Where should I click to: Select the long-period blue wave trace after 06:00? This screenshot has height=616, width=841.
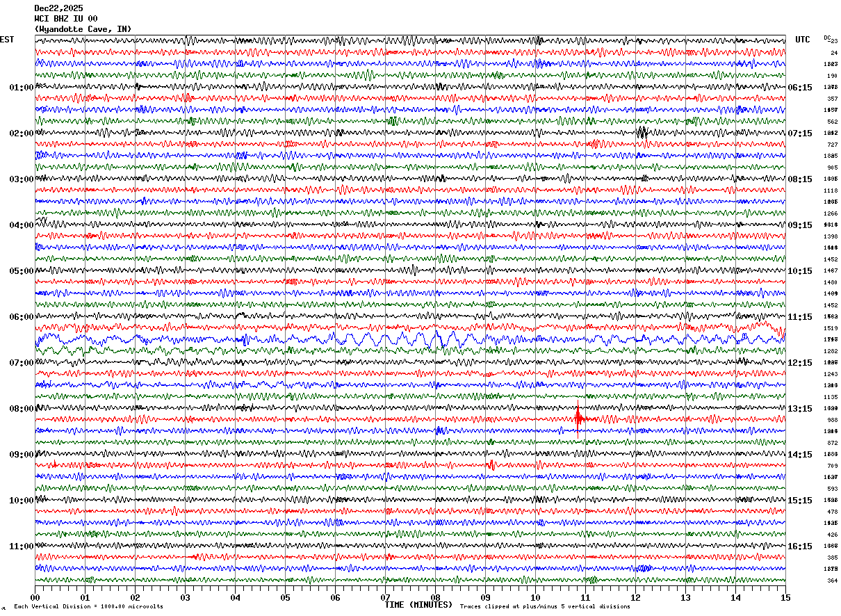click(x=410, y=340)
